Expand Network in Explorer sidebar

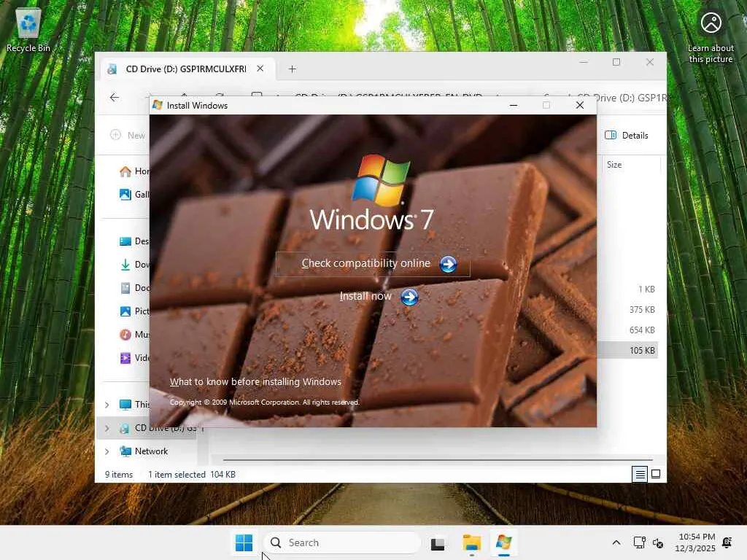107,451
